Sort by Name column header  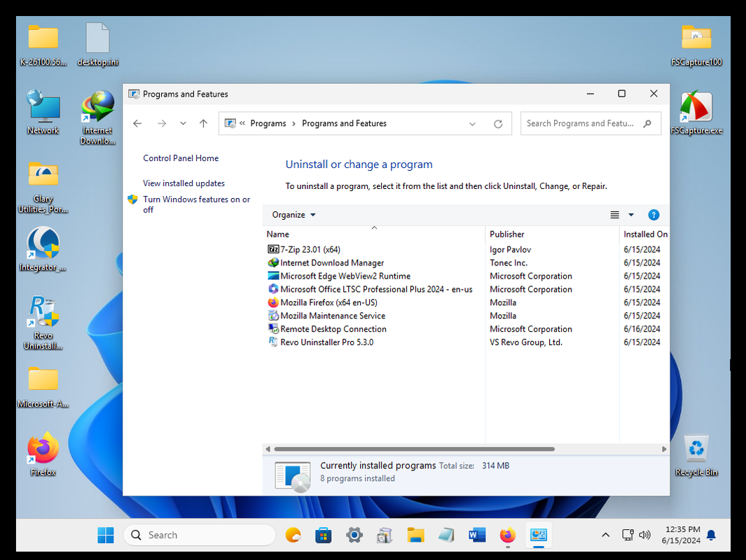coord(373,234)
